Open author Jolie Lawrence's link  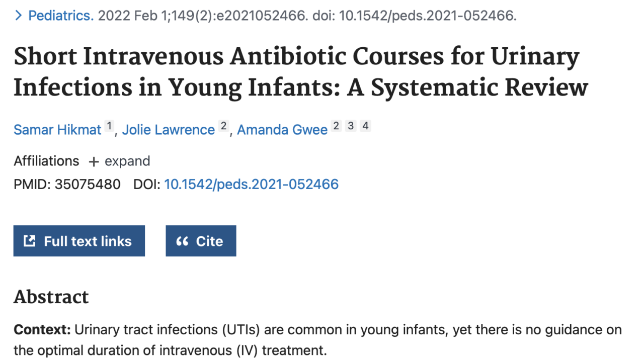[x=169, y=130]
